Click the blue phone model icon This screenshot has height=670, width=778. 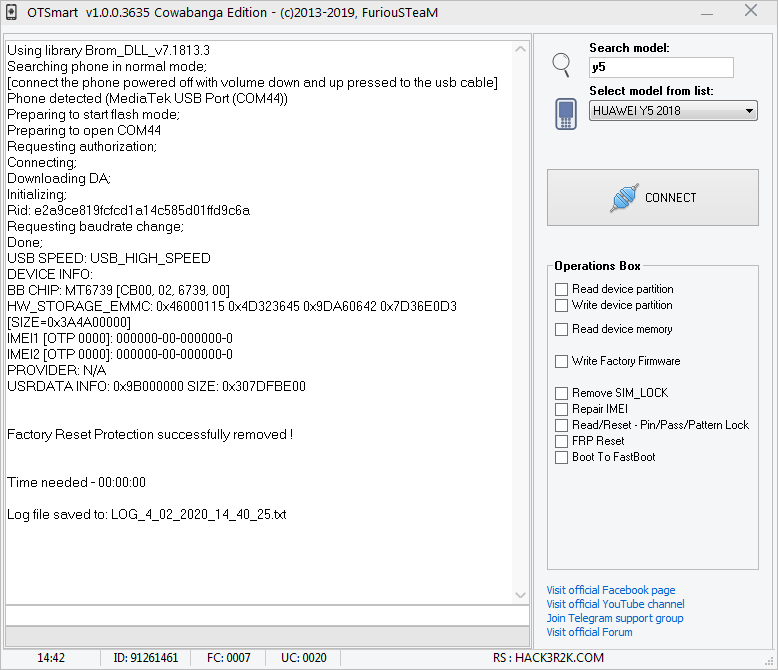pyautogui.click(x=566, y=114)
